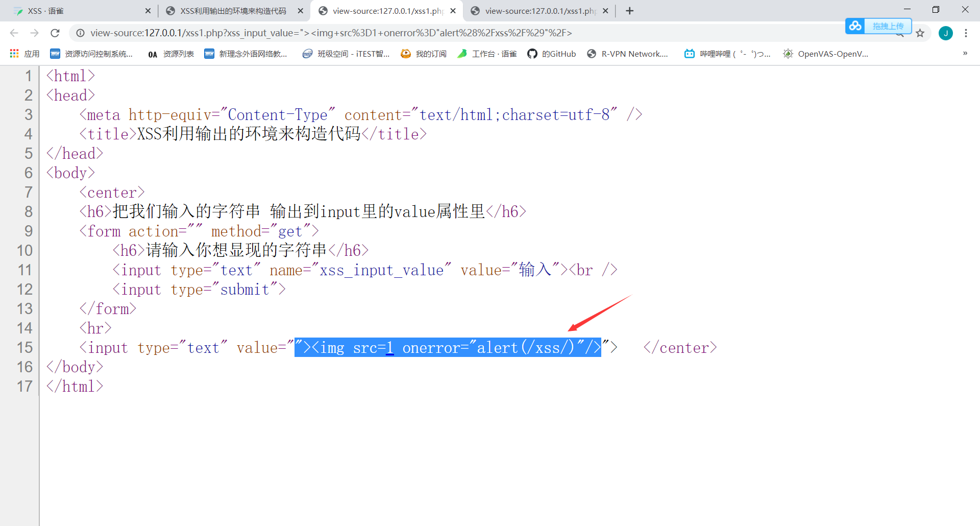This screenshot has width=980, height=526.
Task: Open the 工作台 · 语雀 bookmark
Action: click(x=487, y=54)
